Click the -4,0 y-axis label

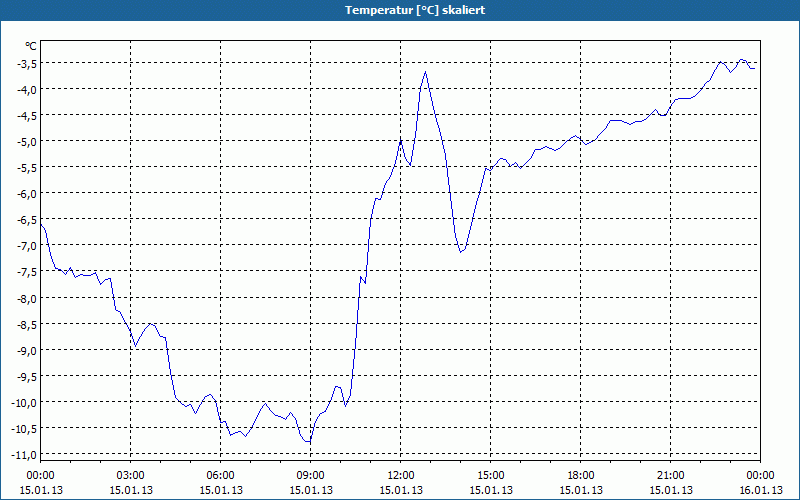[x=27, y=89]
